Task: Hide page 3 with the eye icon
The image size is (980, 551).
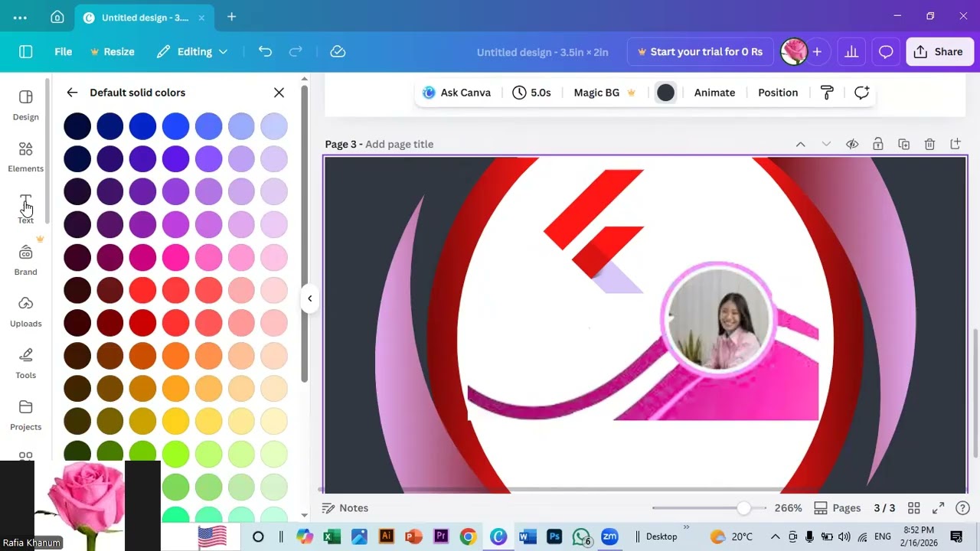Action: pos(852,144)
